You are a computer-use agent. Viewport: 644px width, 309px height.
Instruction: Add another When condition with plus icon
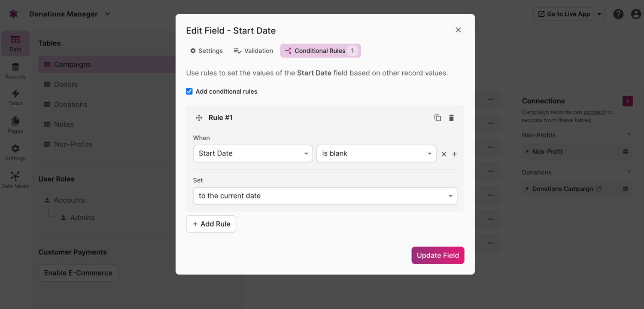click(455, 154)
